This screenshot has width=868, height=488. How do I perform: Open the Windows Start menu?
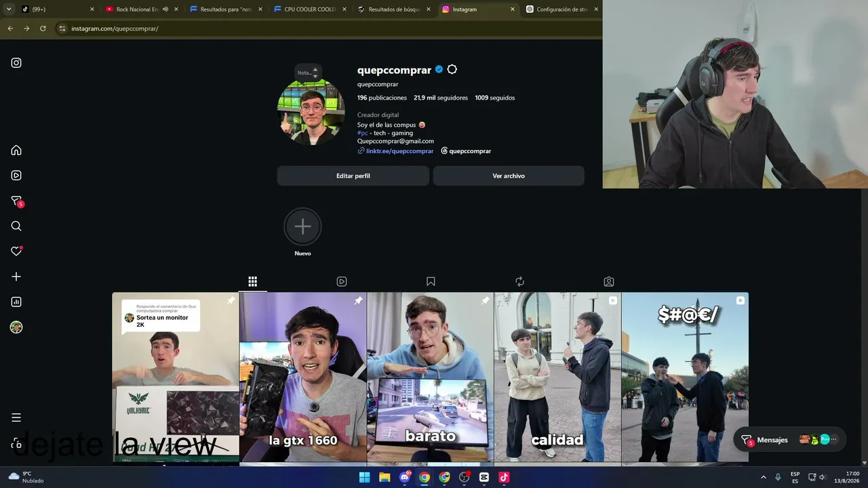[364, 477]
